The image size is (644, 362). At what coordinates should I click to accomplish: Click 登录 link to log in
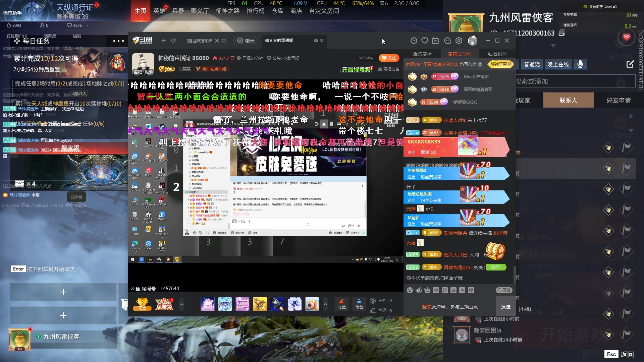tap(427, 307)
